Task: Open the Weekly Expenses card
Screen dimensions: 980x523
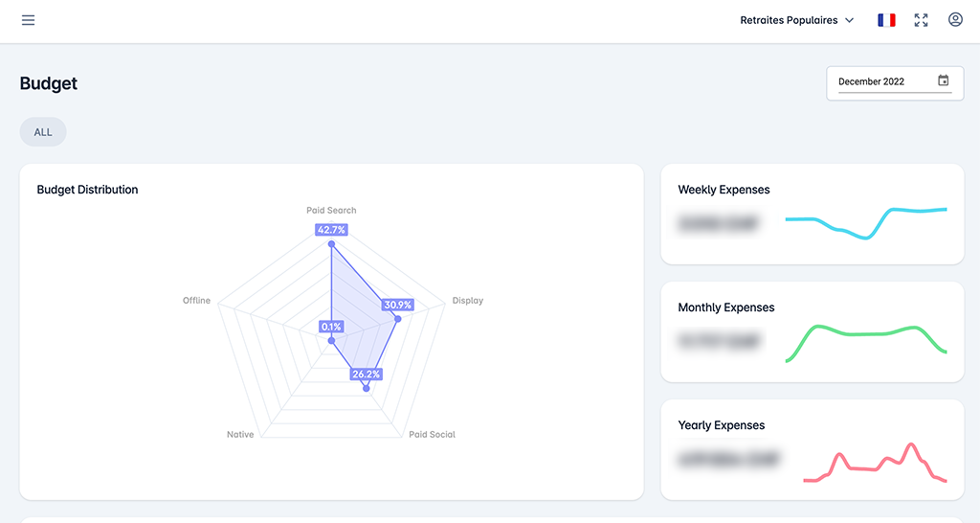Action: (813, 214)
